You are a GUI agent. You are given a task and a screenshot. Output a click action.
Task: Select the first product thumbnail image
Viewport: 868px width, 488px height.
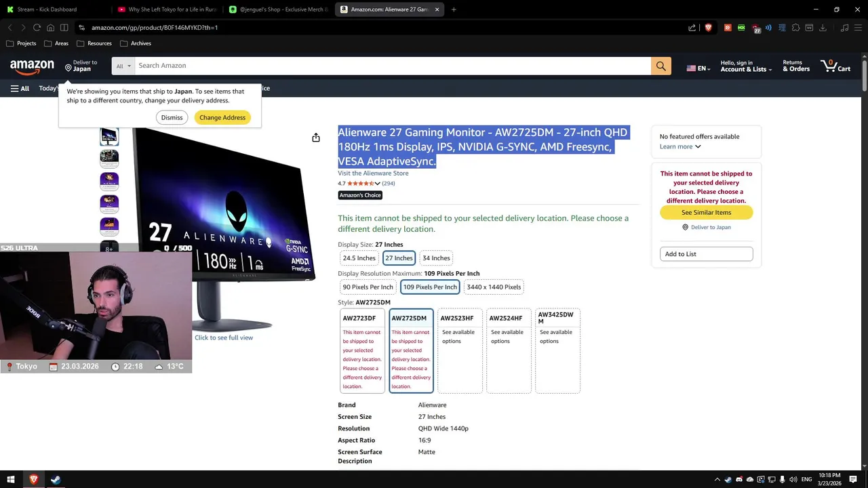tap(109, 136)
